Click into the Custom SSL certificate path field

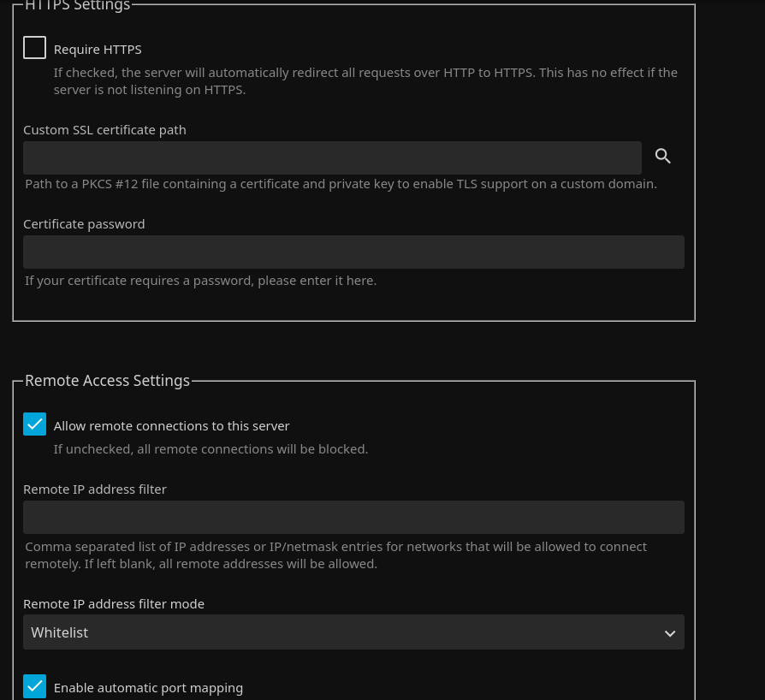[332, 158]
